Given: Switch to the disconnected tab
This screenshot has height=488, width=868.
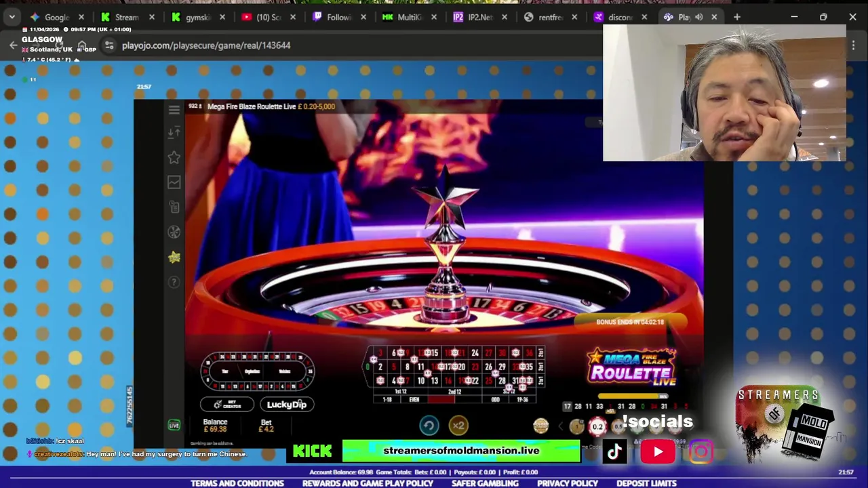Looking at the screenshot, I should click(x=621, y=17).
